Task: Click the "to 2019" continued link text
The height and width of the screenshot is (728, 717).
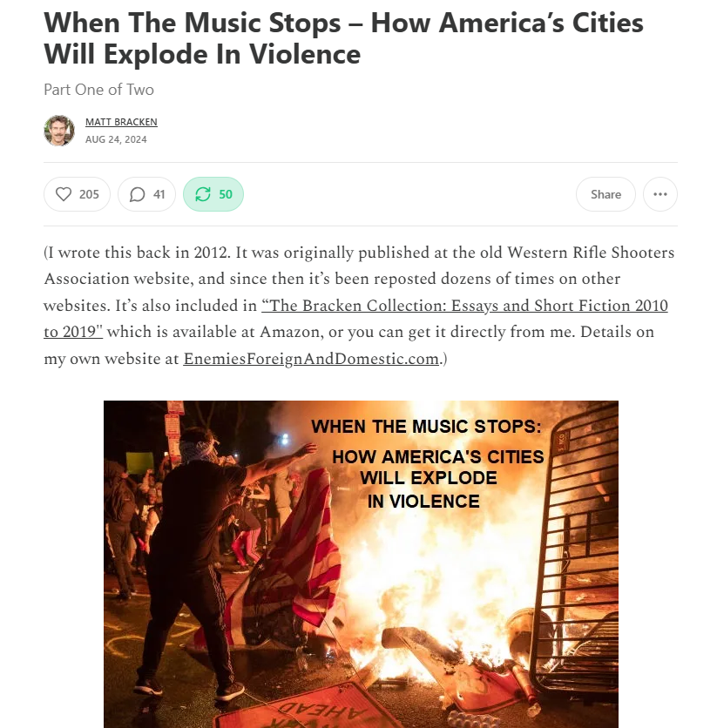Action: coord(73,332)
